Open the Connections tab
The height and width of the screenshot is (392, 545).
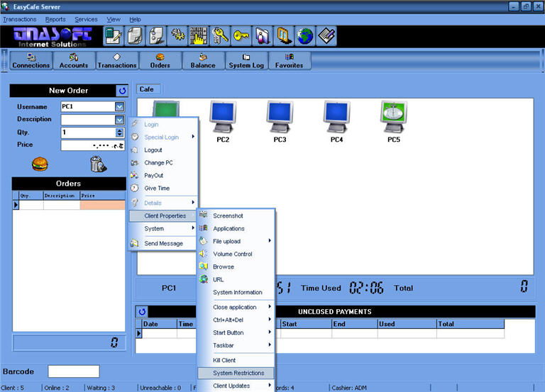(31, 61)
